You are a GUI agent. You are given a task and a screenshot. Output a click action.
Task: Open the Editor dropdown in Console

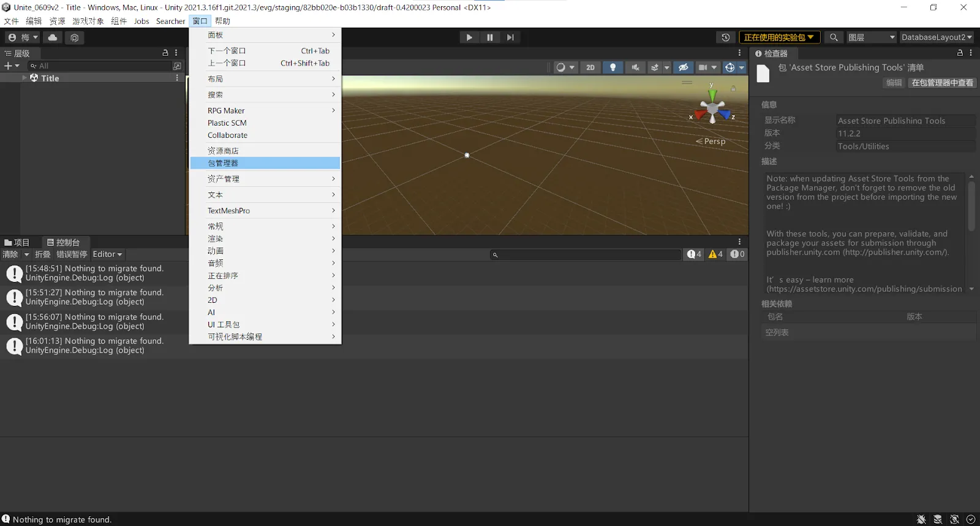[107, 254]
